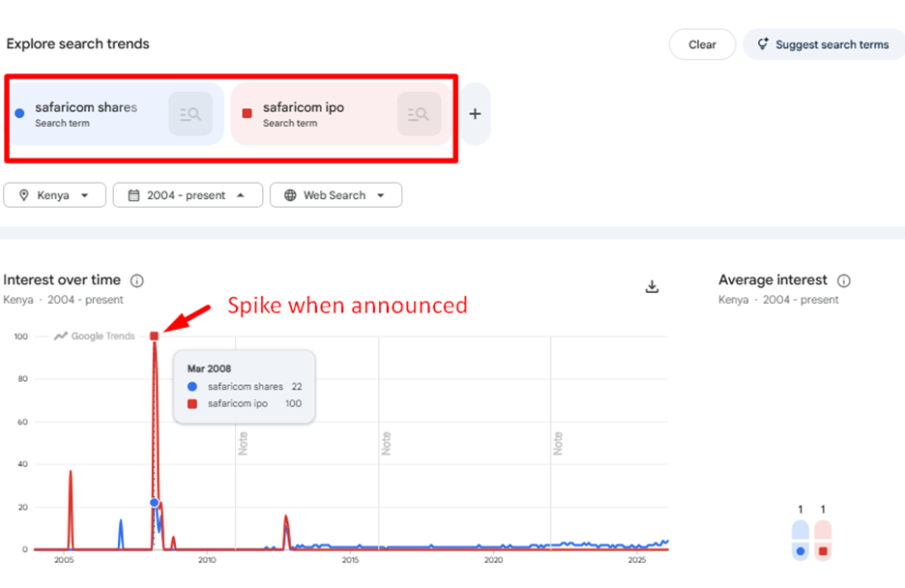Image resolution: width=905 pixels, height=588 pixels.
Task: Open the Web Search type dropdown
Action: [x=336, y=195]
